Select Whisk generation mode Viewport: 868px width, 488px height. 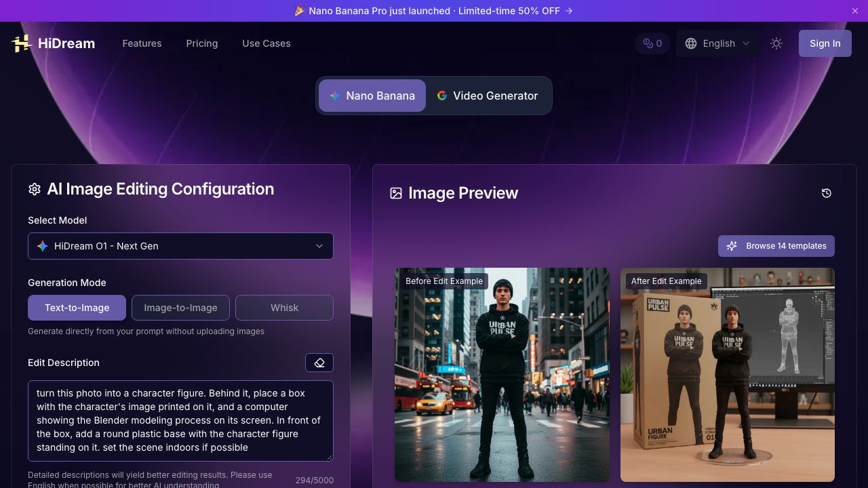click(x=284, y=308)
